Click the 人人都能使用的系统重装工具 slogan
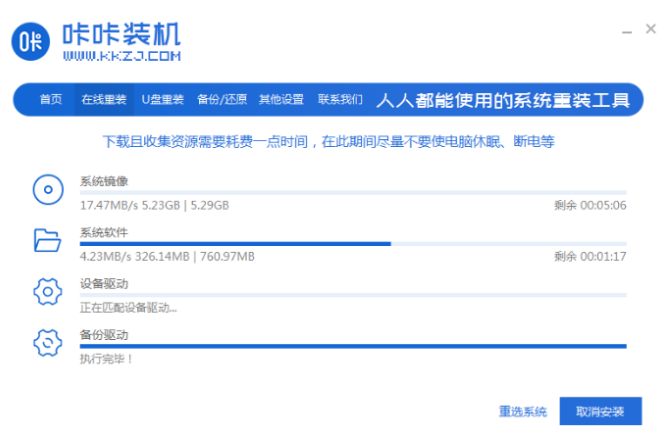 click(503, 100)
